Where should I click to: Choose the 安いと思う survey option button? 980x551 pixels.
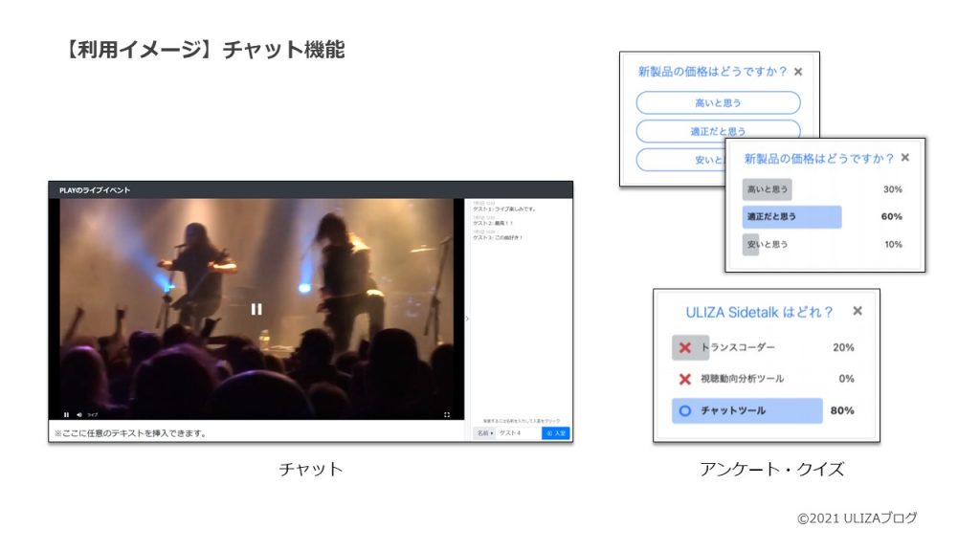click(x=679, y=160)
